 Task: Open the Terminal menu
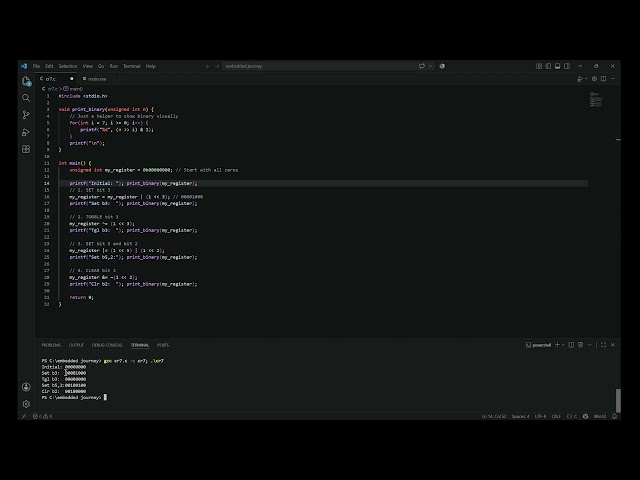coord(131,66)
